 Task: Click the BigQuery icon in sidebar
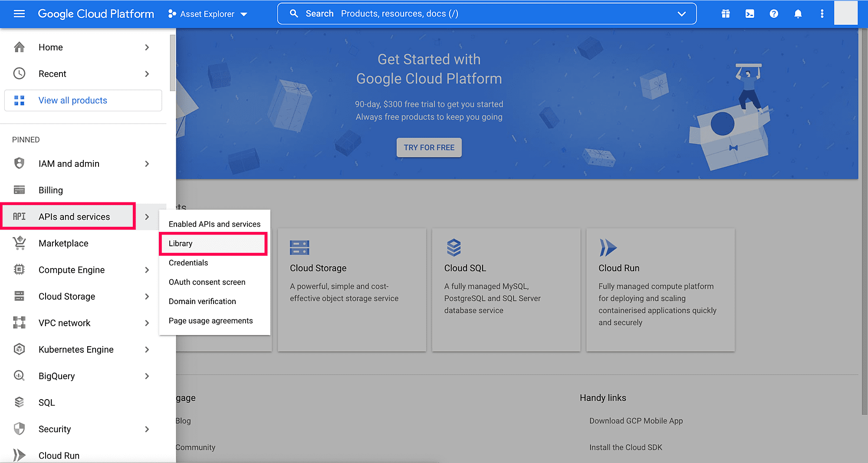pos(19,376)
